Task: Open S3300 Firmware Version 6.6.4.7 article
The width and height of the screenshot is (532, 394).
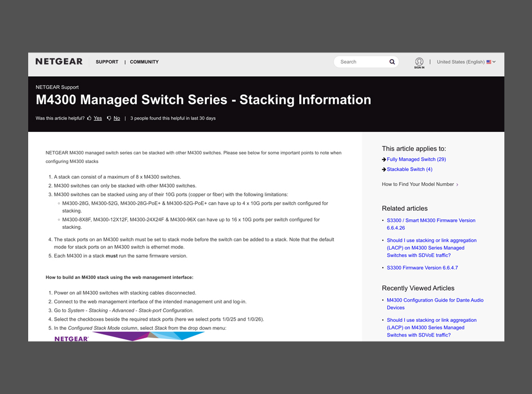Action: [x=422, y=268]
